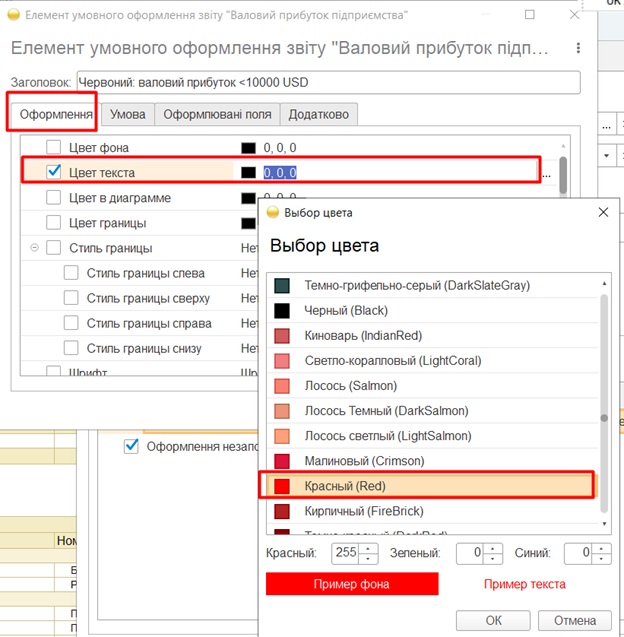
Task: Pick the Малиновый (Crimson) color icon
Action: point(283,461)
